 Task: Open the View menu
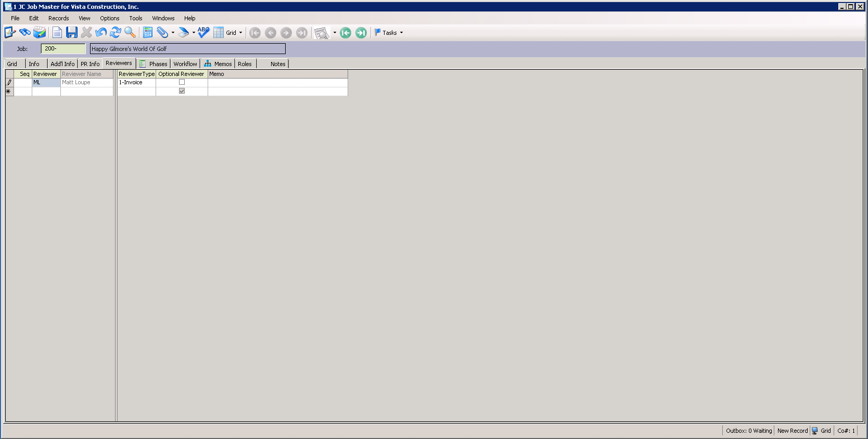coord(84,18)
